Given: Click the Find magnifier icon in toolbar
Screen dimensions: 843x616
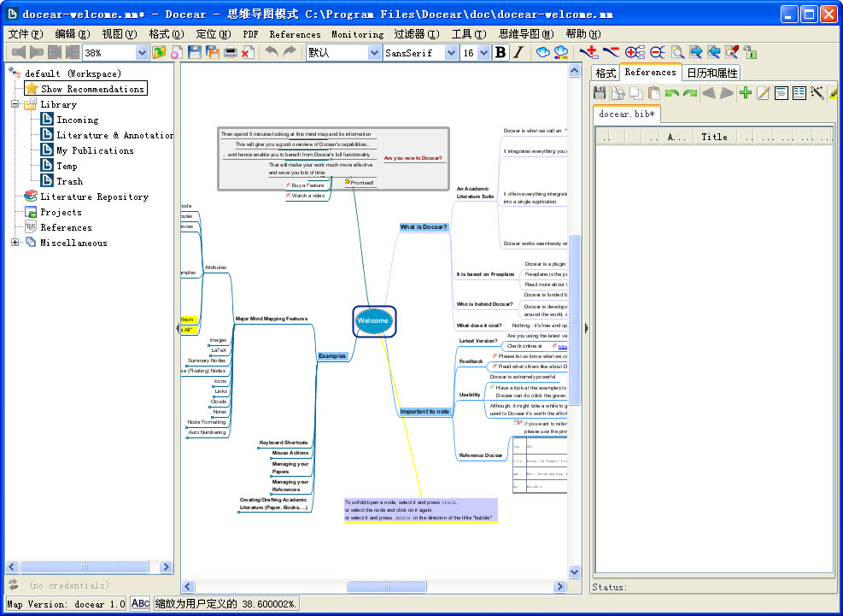Looking at the screenshot, I should (677, 52).
